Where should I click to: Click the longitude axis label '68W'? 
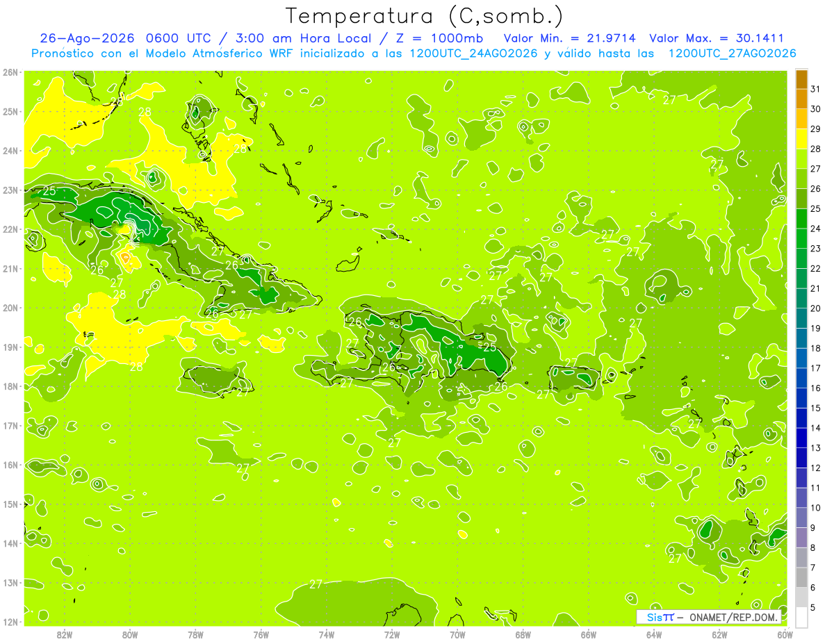click(523, 634)
